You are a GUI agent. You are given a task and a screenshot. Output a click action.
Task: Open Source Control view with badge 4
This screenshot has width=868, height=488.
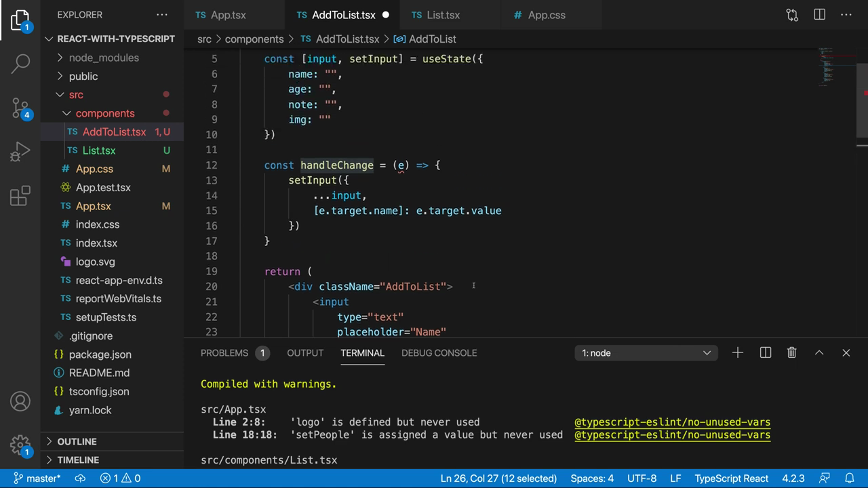pyautogui.click(x=20, y=107)
